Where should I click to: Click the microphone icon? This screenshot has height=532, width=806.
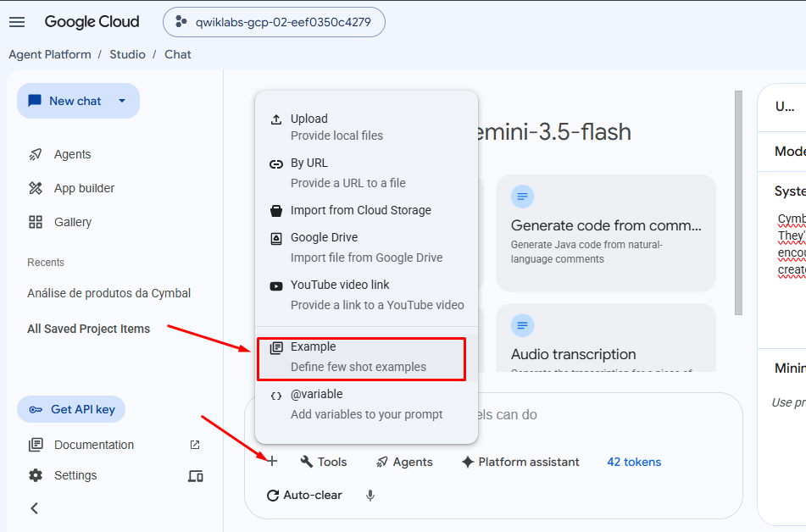pyautogui.click(x=370, y=496)
